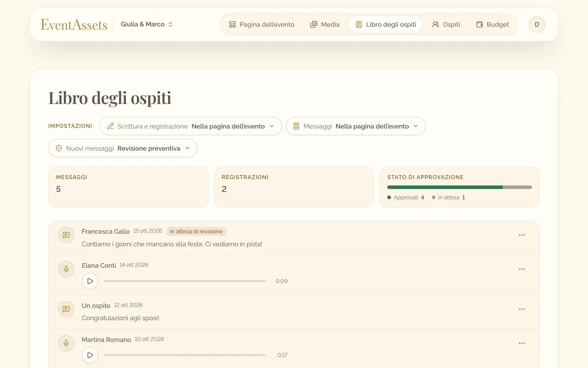
Task: Click the text message icon for Un ospite
Action: tap(66, 309)
